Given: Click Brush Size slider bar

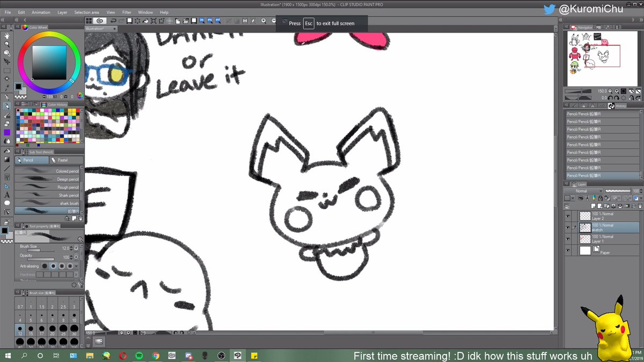Looking at the screenshot, I should (40, 250).
